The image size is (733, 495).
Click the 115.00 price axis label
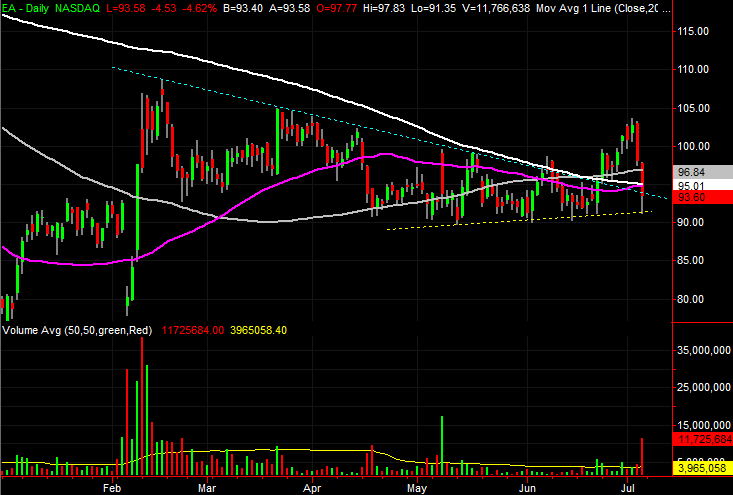693,31
